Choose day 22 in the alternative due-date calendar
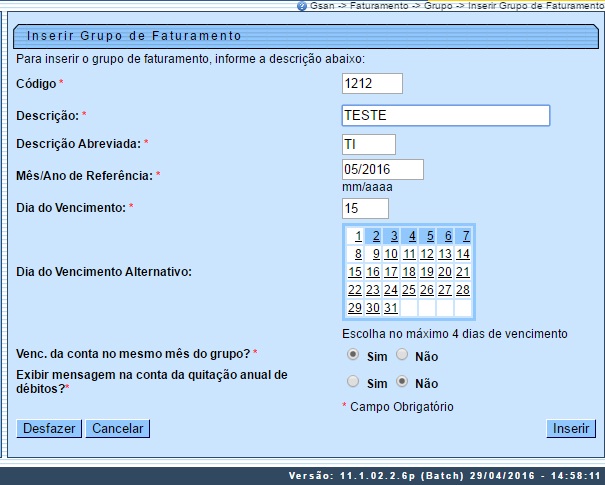Image resolution: width=605 pixels, height=485 pixels. click(355, 290)
